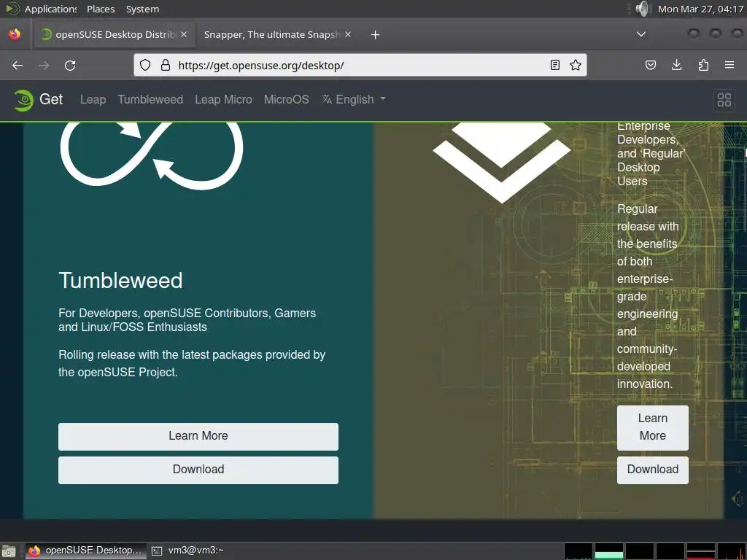Viewport: 747px width, 560px height.
Task: Open the MicroOS nav link
Action: pyautogui.click(x=286, y=99)
